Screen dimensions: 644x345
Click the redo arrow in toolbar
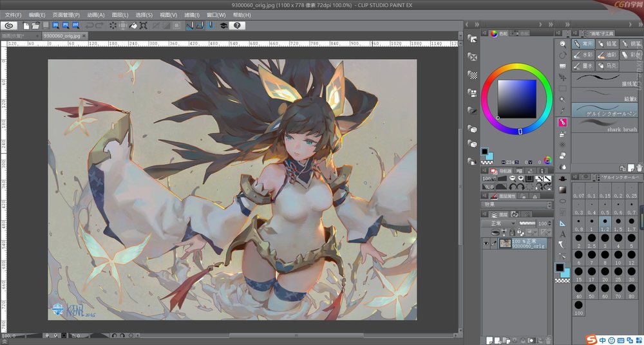(99, 26)
